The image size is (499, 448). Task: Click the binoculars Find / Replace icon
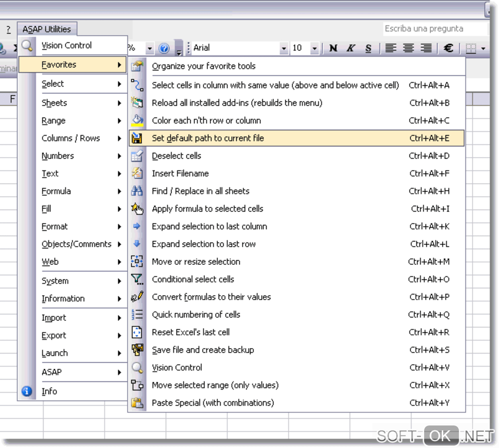coord(137,191)
